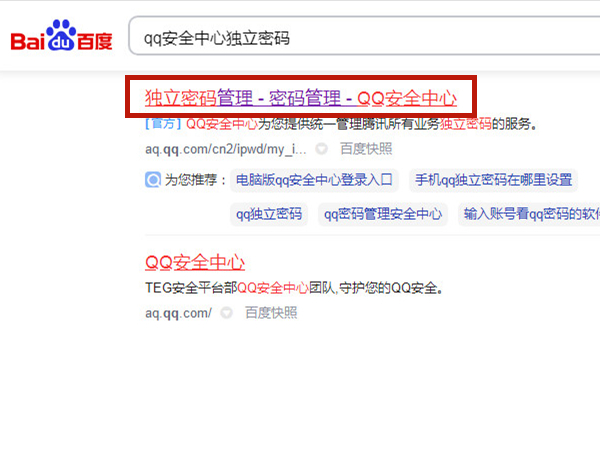The width and height of the screenshot is (600, 450).
Task: Click the [官方] tag on first result
Action: click(163, 124)
